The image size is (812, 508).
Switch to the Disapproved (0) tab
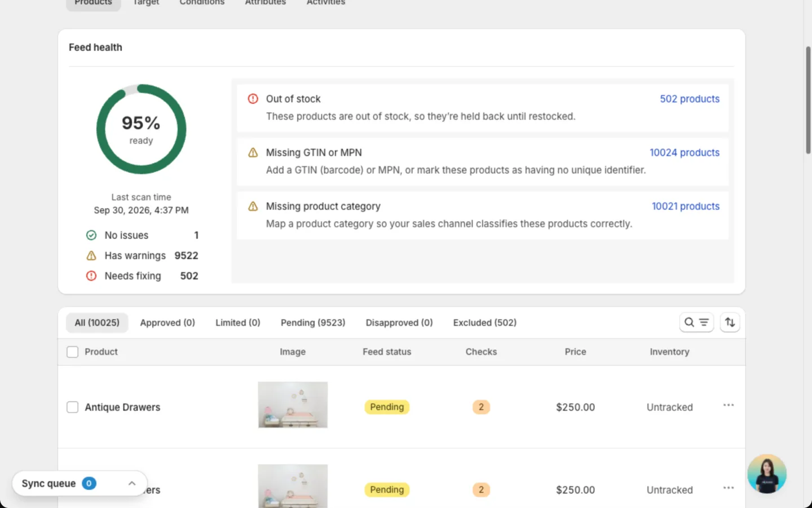click(x=399, y=323)
